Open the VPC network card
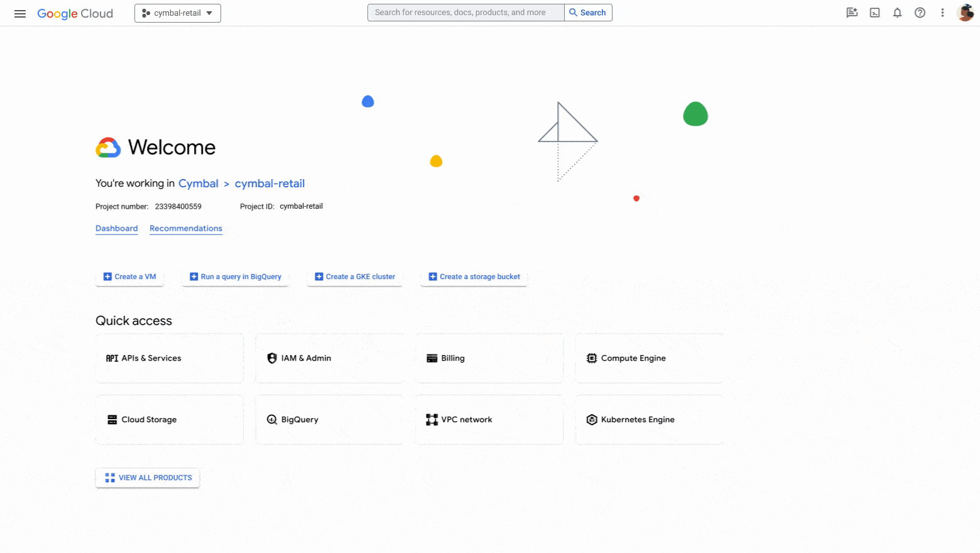 click(x=489, y=420)
